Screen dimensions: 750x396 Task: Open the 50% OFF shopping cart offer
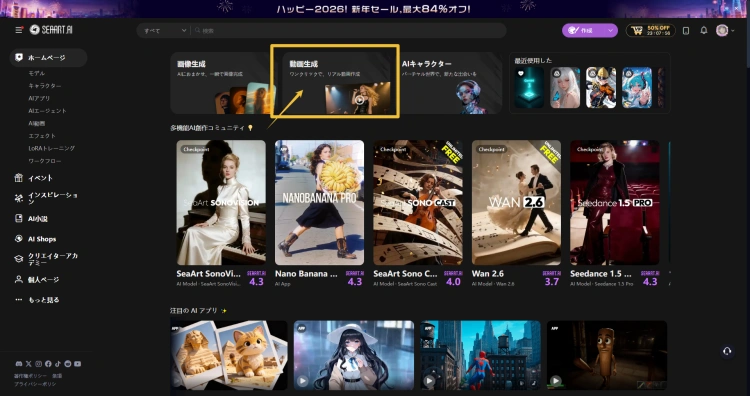(x=651, y=30)
